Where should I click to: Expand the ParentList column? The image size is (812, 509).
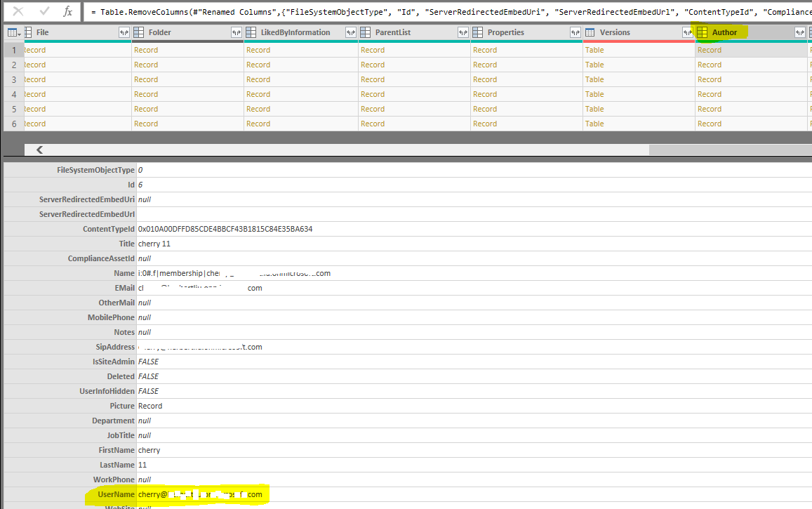(x=463, y=32)
